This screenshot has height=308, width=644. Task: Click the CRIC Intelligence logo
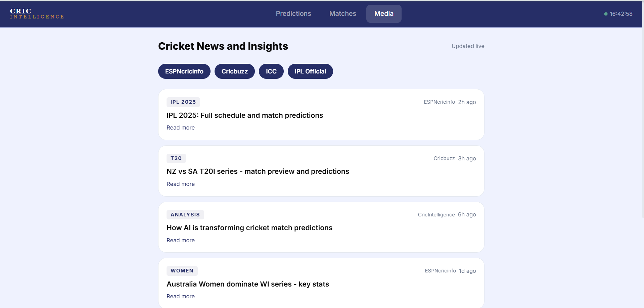click(x=36, y=14)
